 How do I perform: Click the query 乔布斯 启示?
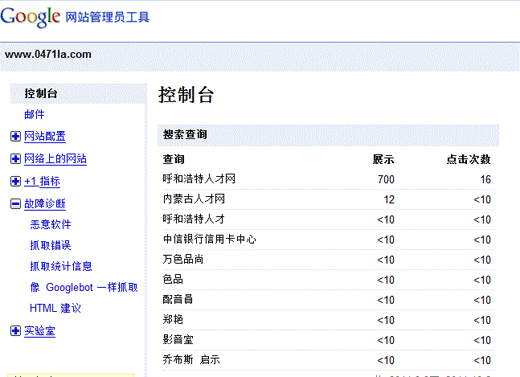(x=191, y=360)
